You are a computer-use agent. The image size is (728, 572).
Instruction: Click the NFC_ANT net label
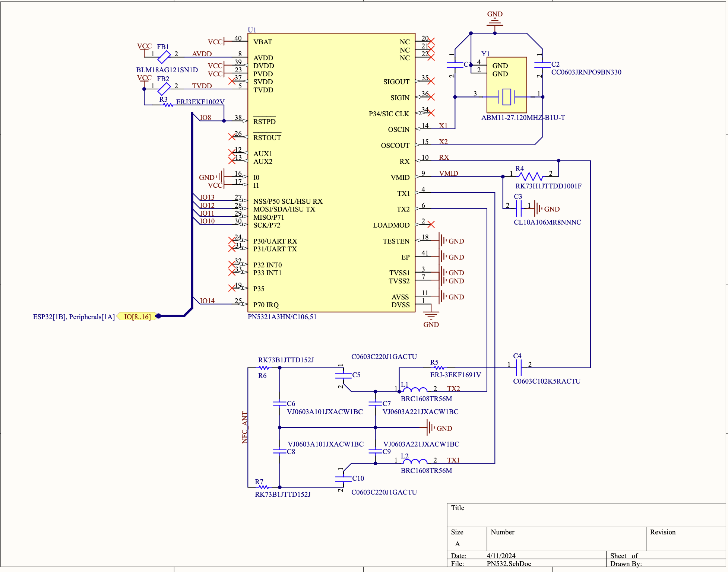click(x=245, y=427)
